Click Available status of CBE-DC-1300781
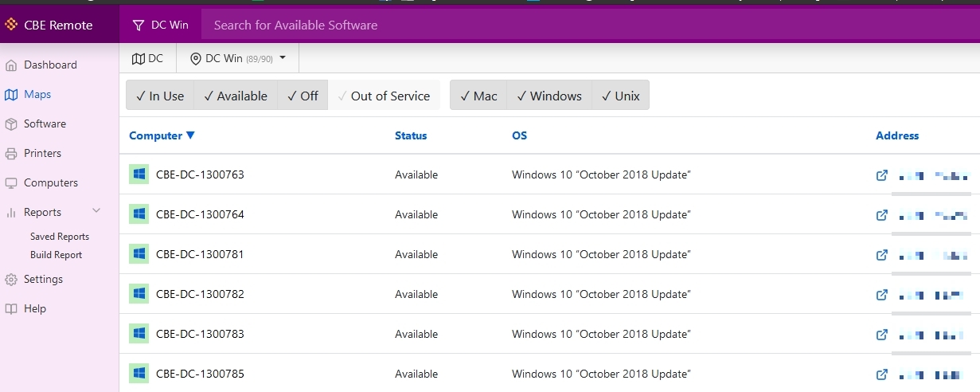 coord(416,254)
